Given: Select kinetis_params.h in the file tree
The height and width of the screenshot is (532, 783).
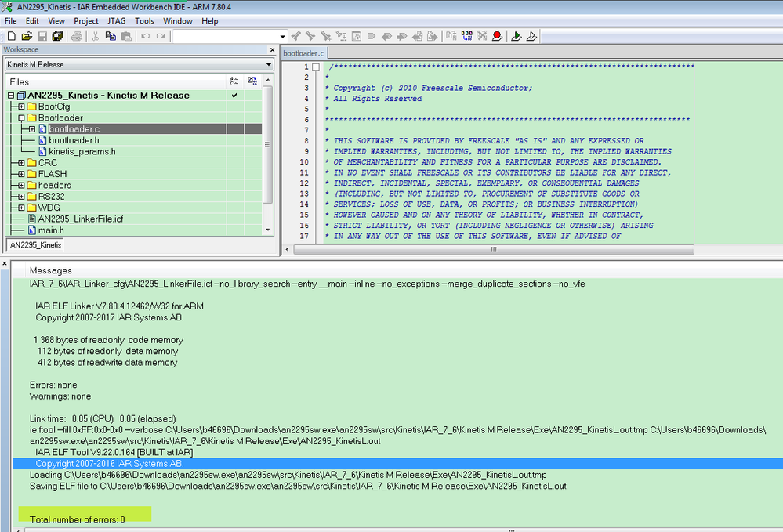Looking at the screenshot, I should point(82,151).
